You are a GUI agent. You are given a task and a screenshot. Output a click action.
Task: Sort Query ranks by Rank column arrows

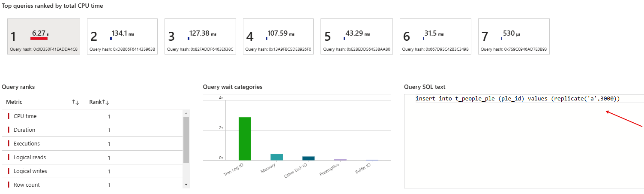(x=105, y=102)
